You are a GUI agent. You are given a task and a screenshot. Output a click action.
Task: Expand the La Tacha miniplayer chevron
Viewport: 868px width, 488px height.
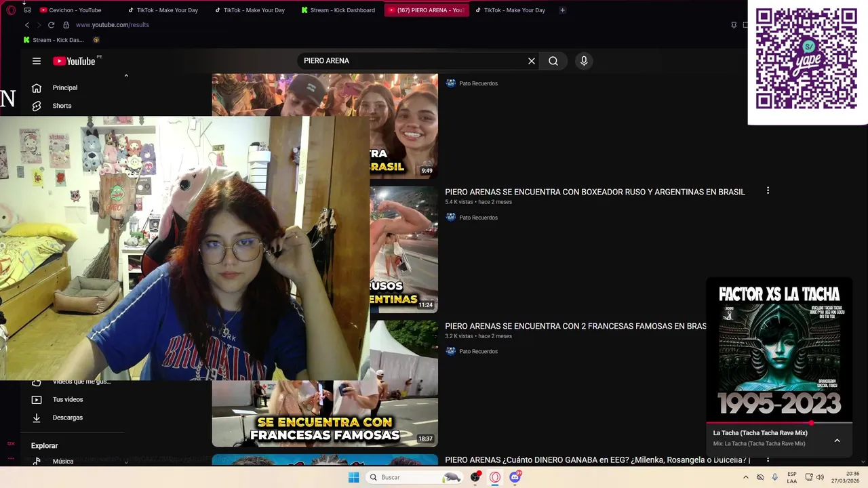tap(837, 441)
